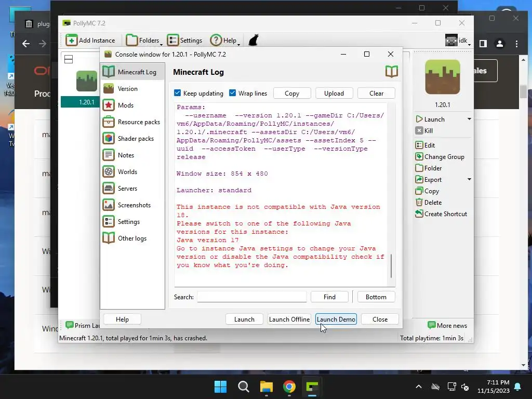Click the book icon beside Minecraft Log heading
This screenshot has width=532, height=399.
click(x=392, y=72)
